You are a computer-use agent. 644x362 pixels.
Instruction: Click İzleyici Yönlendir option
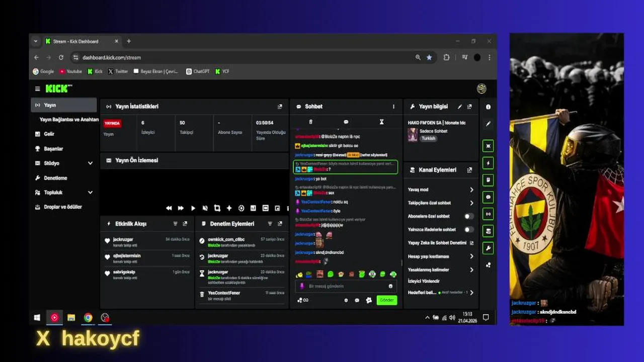tap(424, 282)
